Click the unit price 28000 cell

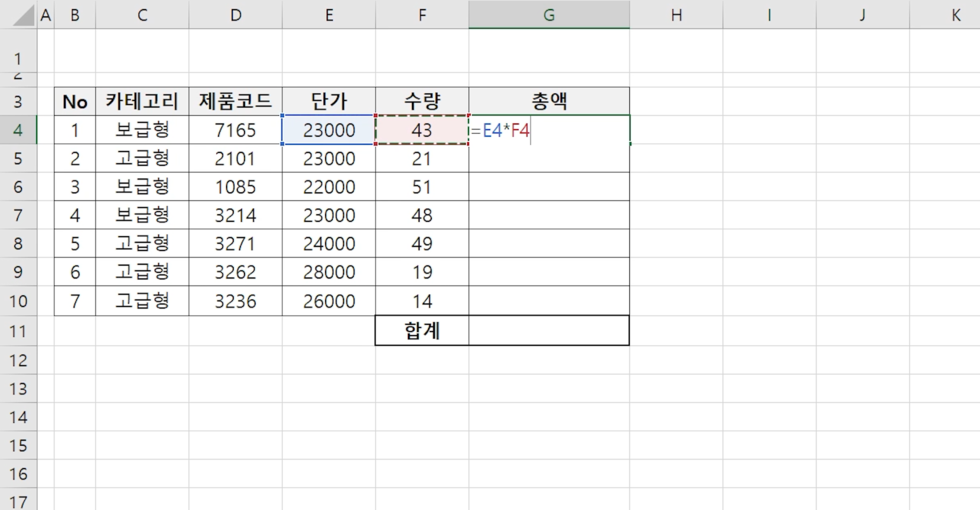[328, 272]
